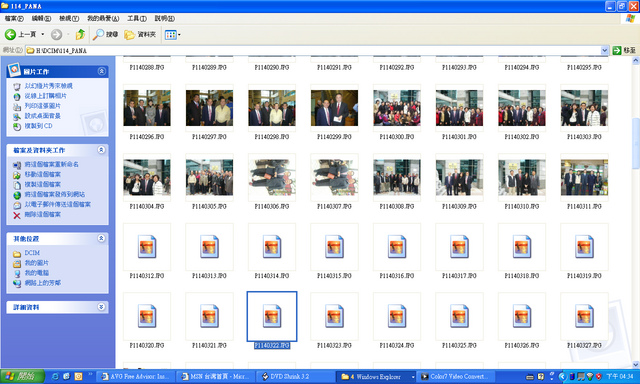
Task: Open Network Neighborhood (網路上的芳鄰) icon
Action: point(17,283)
